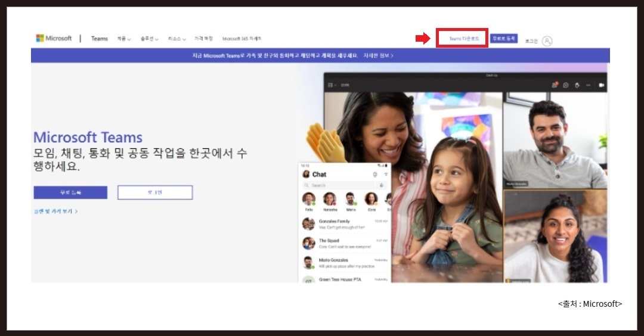644x336 pixels.
Task: Click the Microsoft logo in the header
Action: click(x=54, y=38)
